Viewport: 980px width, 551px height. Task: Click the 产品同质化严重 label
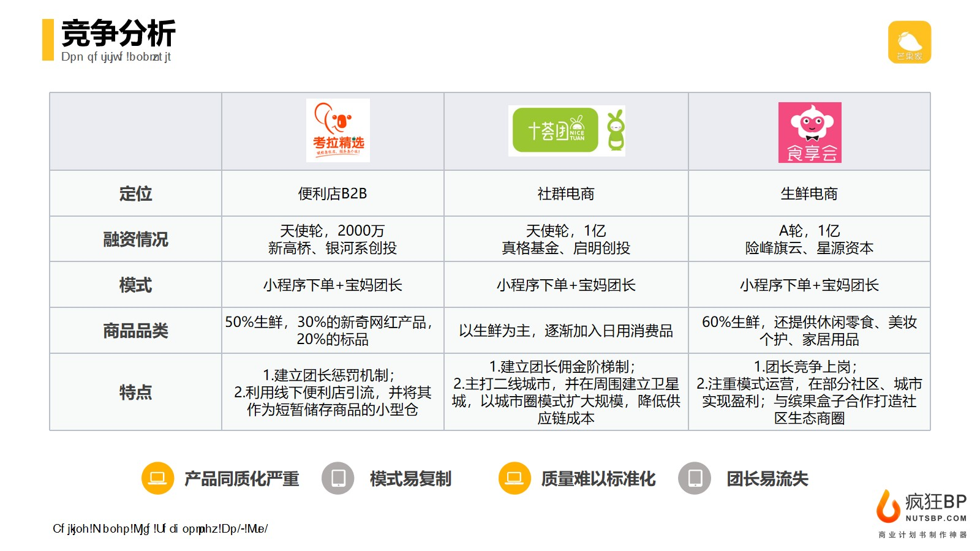(x=242, y=479)
